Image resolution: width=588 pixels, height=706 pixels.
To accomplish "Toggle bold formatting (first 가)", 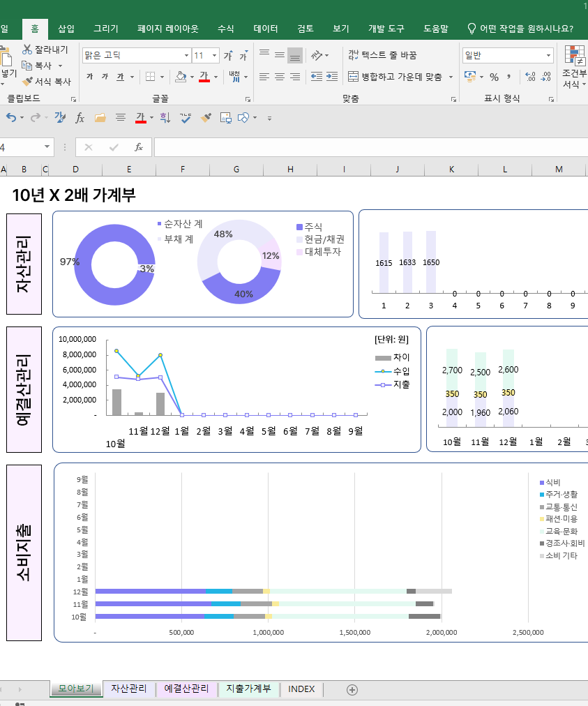I will [x=89, y=77].
